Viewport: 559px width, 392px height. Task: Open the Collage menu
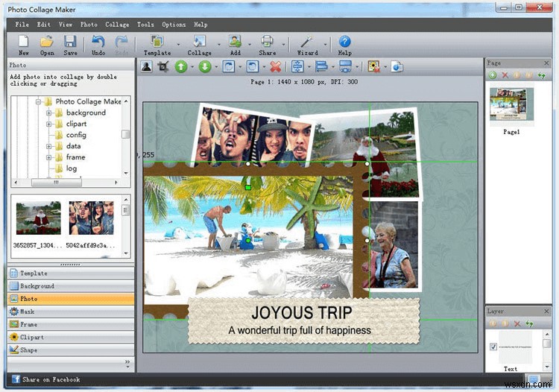point(117,25)
